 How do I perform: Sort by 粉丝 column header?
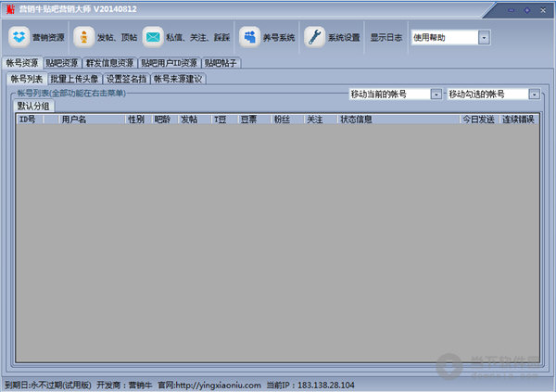click(x=287, y=120)
